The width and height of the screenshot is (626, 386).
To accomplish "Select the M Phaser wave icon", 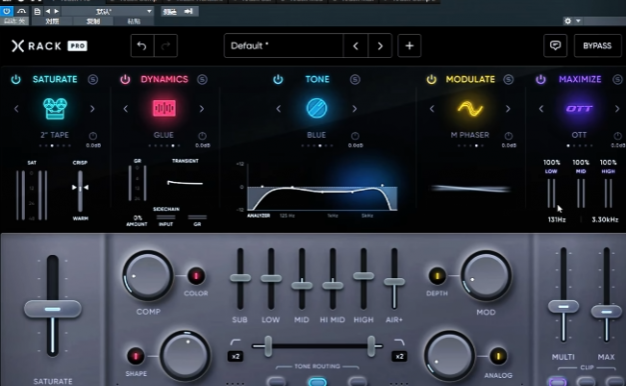I will (470, 109).
